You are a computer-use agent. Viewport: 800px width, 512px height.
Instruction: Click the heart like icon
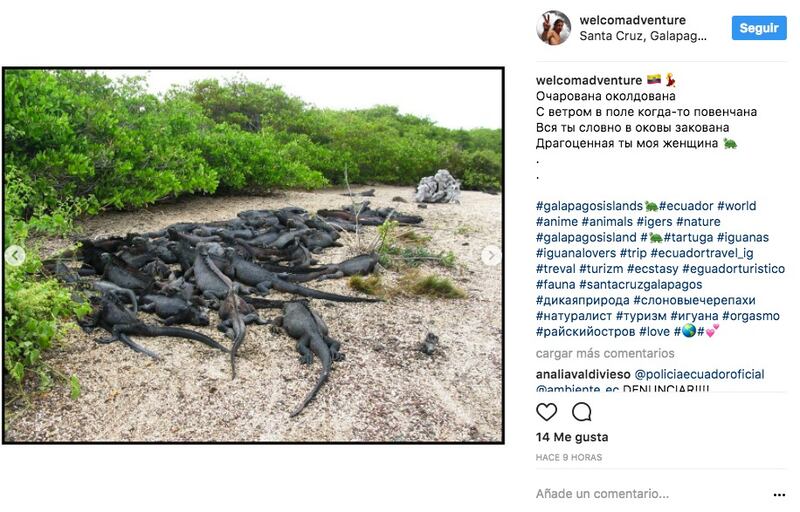coord(546,412)
